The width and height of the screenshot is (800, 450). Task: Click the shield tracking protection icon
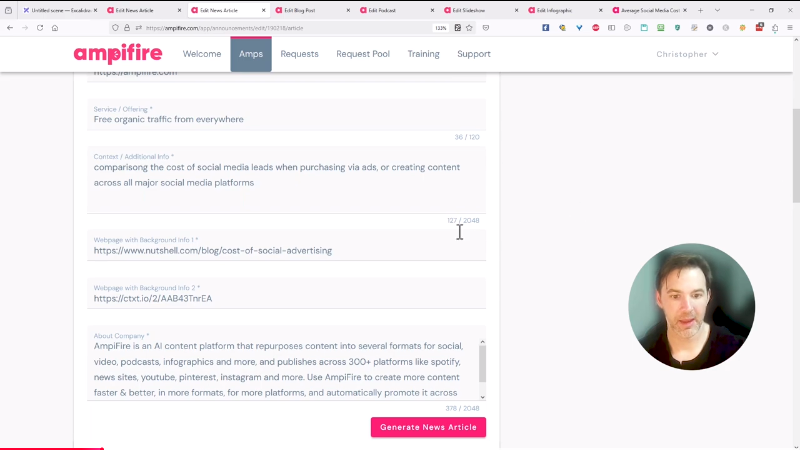click(x=115, y=28)
